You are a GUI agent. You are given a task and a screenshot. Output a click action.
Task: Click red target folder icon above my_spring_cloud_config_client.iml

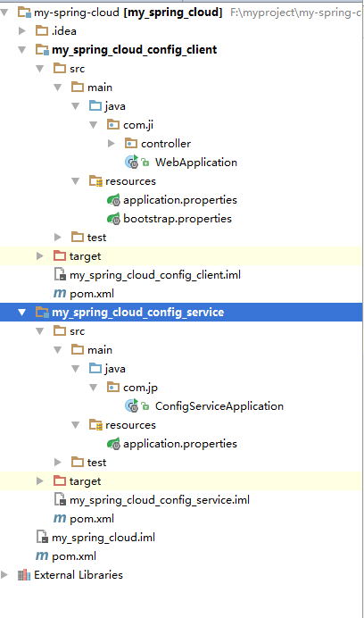(60, 255)
